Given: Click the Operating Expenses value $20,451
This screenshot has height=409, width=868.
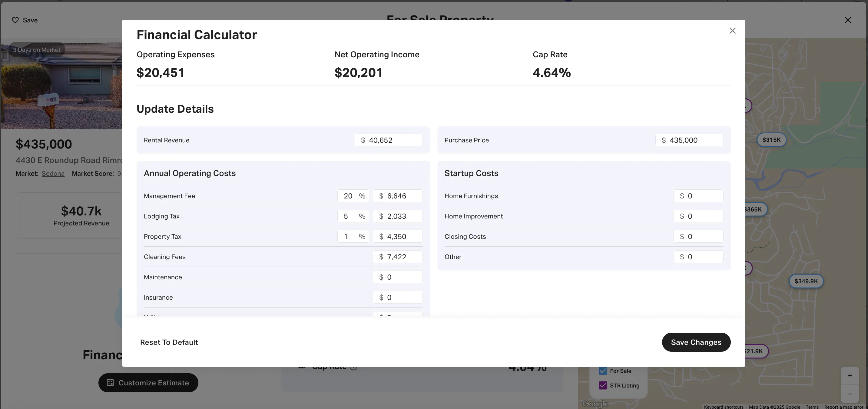Looking at the screenshot, I should [x=161, y=72].
